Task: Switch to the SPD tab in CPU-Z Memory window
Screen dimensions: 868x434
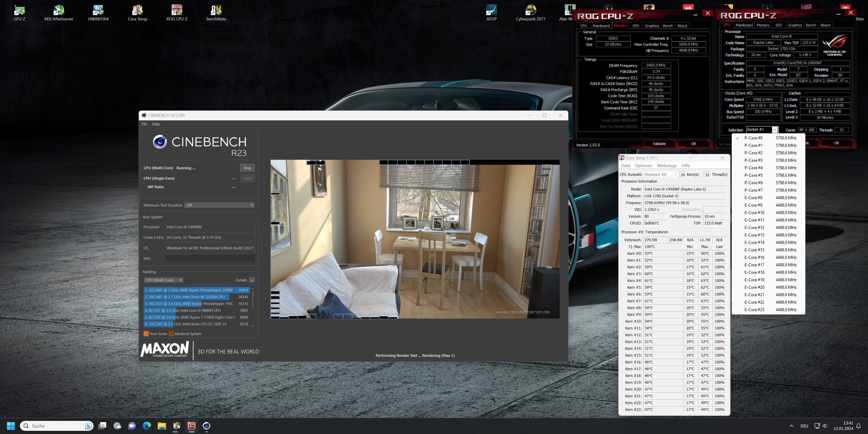Action: [x=635, y=26]
